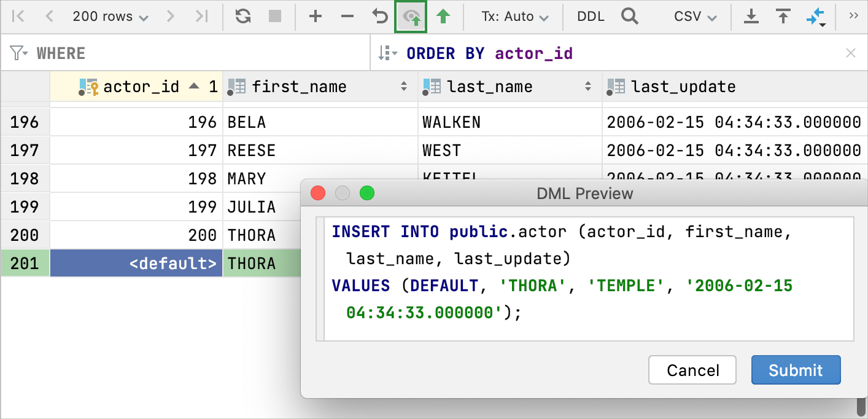Open the ORDER BY sort icon dropdown
868x419 pixels.
tap(388, 53)
